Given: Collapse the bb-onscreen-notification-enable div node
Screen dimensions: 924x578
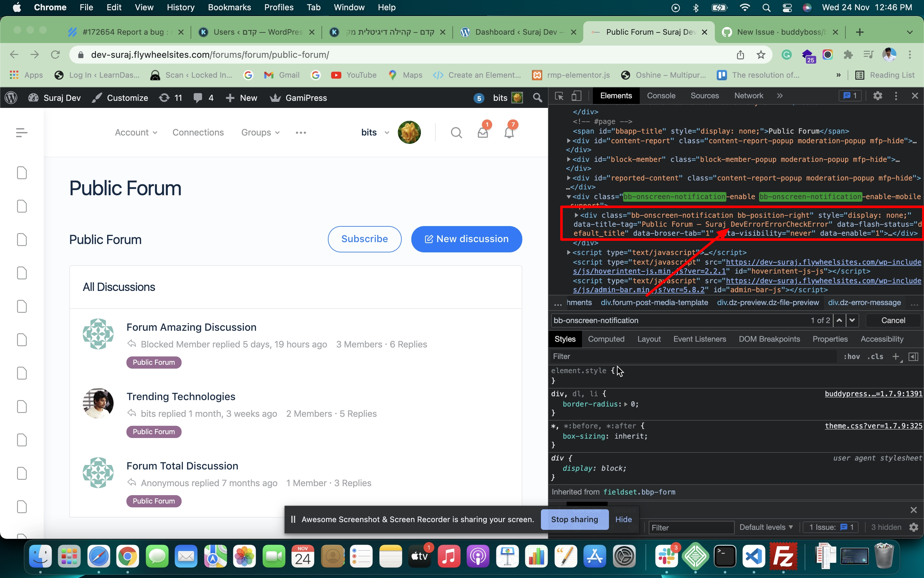Looking at the screenshot, I should coord(569,197).
